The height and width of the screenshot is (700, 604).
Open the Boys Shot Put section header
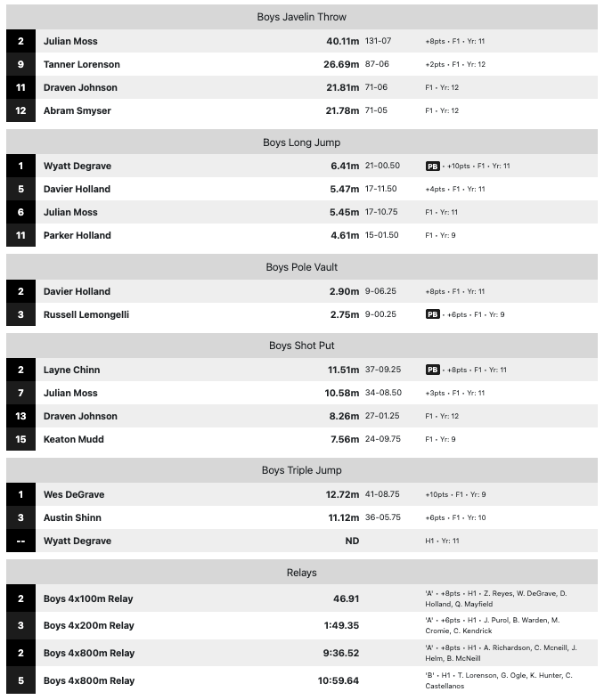tap(302, 346)
